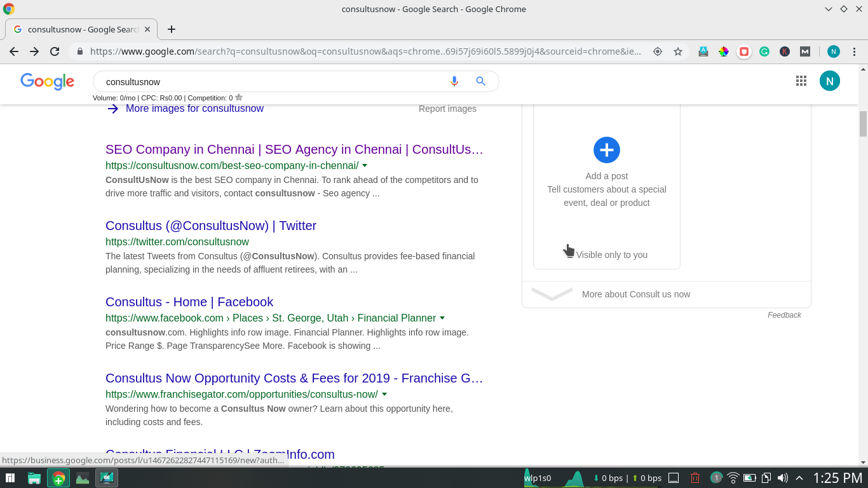868x488 pixels.
Task: Open the grey 'M' extension icon
Action: pos(805,51)
